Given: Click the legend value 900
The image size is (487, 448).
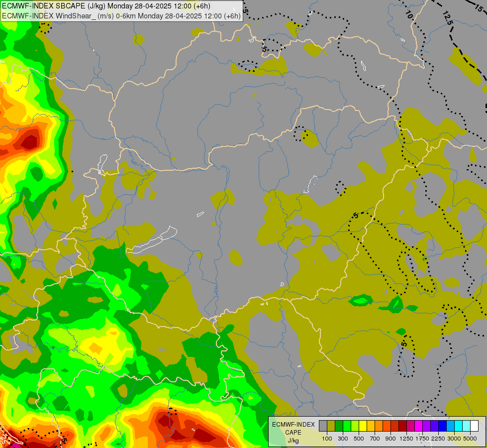Looking at the screenshot, I should tap(390, 439).
